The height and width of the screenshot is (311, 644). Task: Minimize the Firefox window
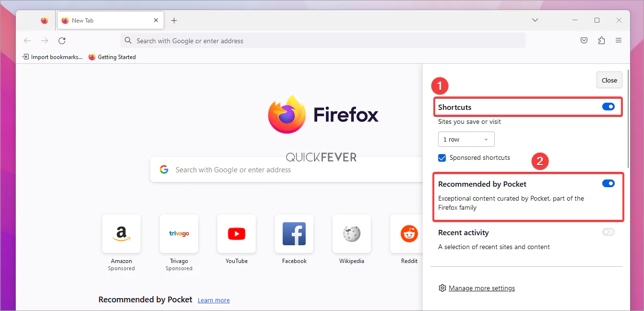pos(575,20)
